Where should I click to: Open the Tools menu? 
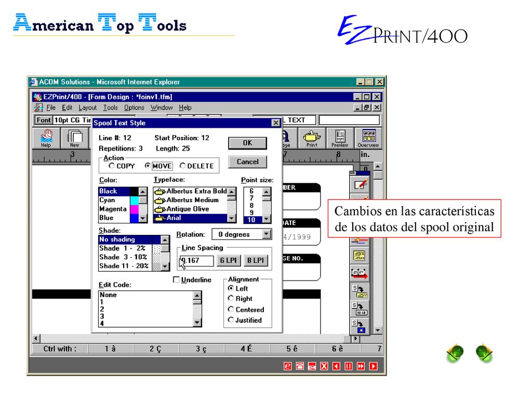coord(110,108)
